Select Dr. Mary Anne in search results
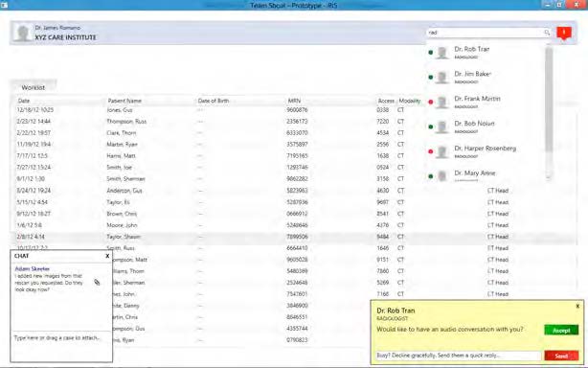Screen dimensions: 588x368 click(x=486, y=174)
